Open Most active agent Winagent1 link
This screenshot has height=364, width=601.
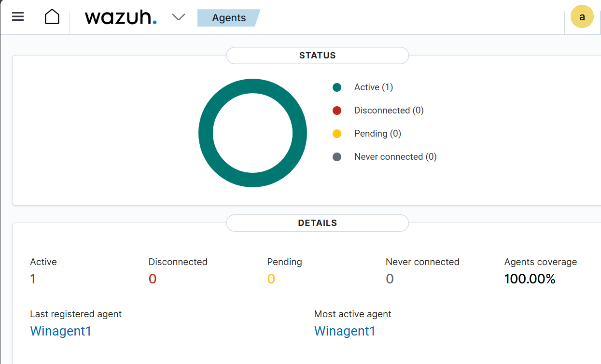click(345, 331)
